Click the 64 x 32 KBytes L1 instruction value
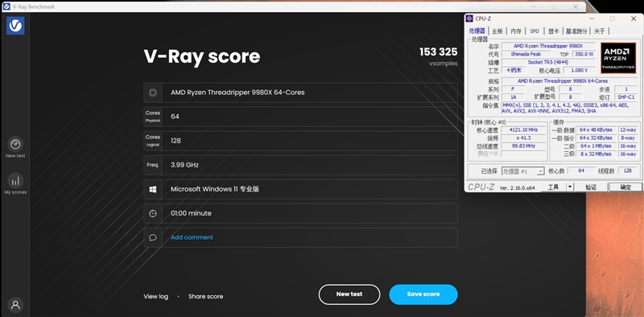This screenshot has height=317, width=644. pos(596,138)
